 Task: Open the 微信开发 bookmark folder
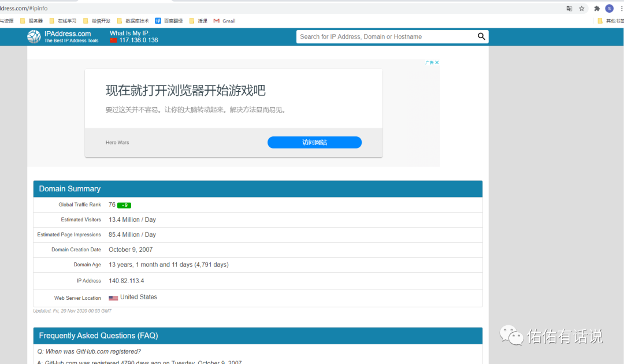coord(96,21)
